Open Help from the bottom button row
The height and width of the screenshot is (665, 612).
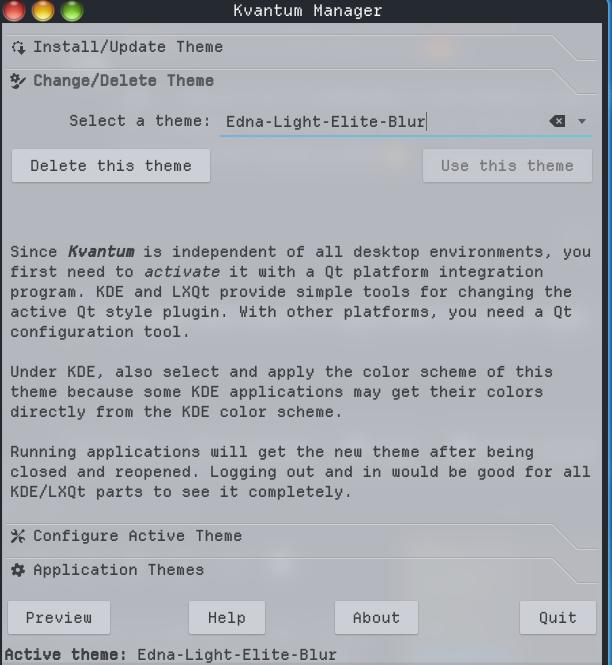[x=227, y=618]
